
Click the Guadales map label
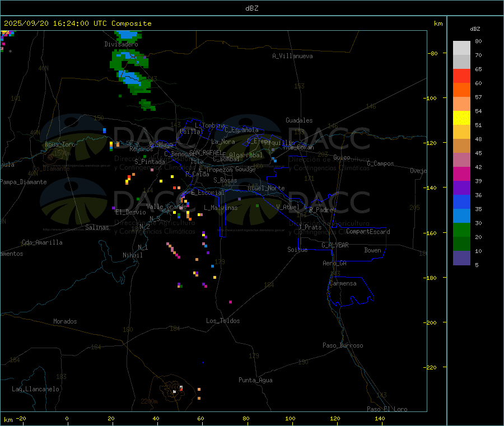pyautogui.click(x=299, y=120)
